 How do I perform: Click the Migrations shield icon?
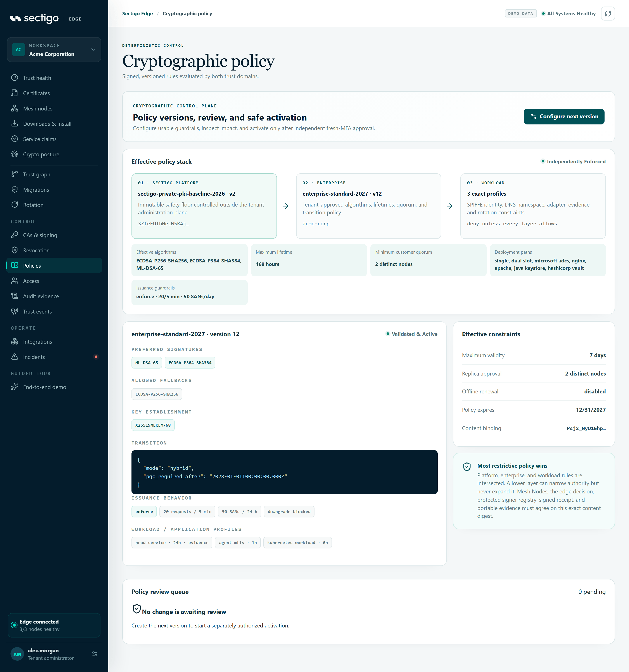click(x=15, y=189)
